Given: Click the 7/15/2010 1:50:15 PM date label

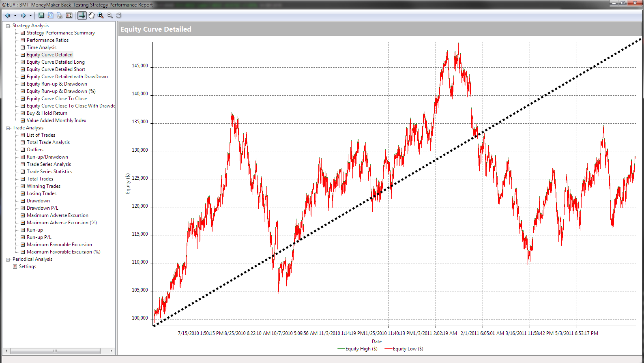Looking at the screenshot, I should pyautogui.click(x=200, y=333).
